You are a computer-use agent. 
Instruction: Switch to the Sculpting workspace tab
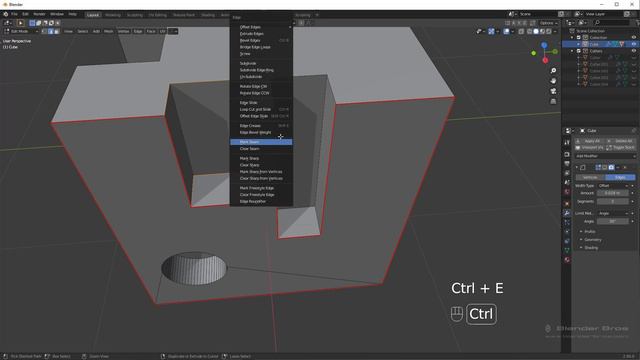(135, 15)
